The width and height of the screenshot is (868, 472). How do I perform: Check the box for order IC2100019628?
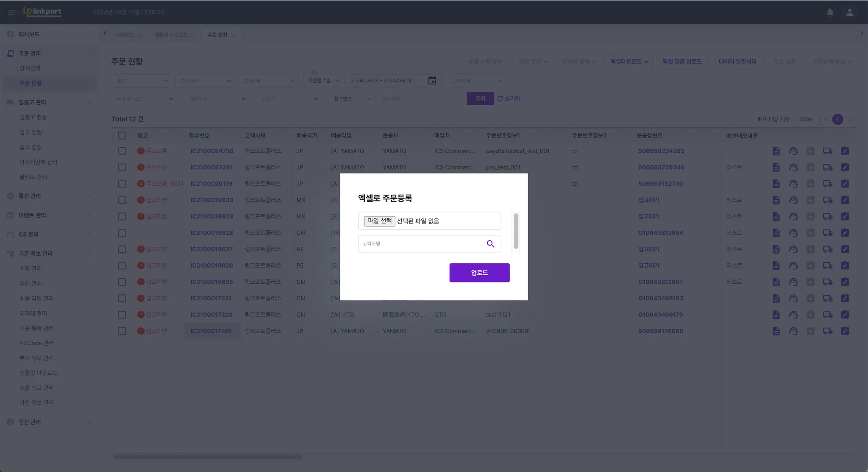tap(122, 233)
